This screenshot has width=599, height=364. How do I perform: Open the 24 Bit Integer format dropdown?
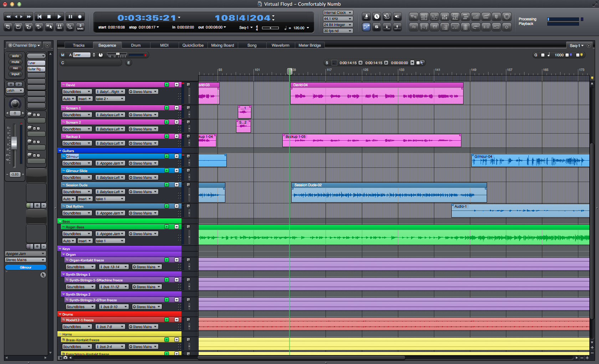click(x=338, y=25)
